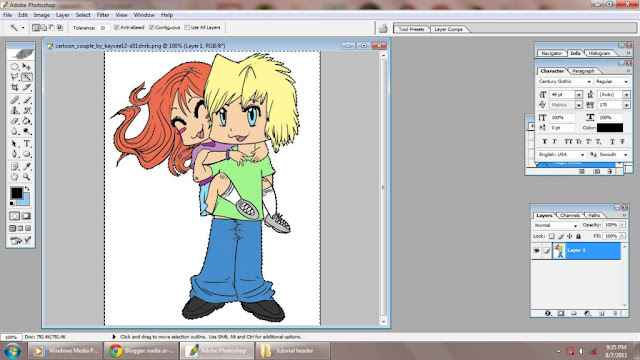Toggle Faux Bold in Character panel
Image resolution: width=640 pixels, height=360 pixels.
click(x=544, y=141)
